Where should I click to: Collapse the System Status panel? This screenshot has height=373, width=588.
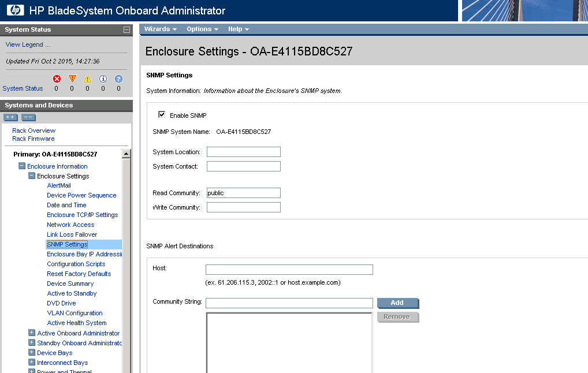tap(126, 29)
